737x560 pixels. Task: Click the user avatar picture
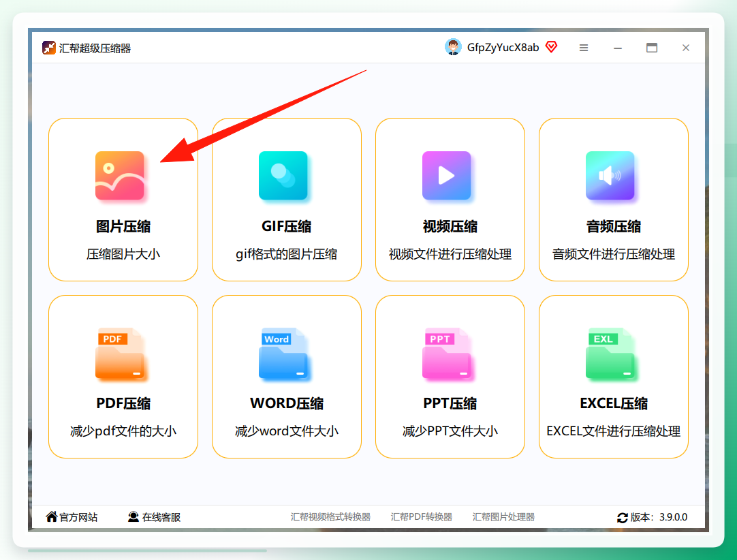tap(453, 47)
